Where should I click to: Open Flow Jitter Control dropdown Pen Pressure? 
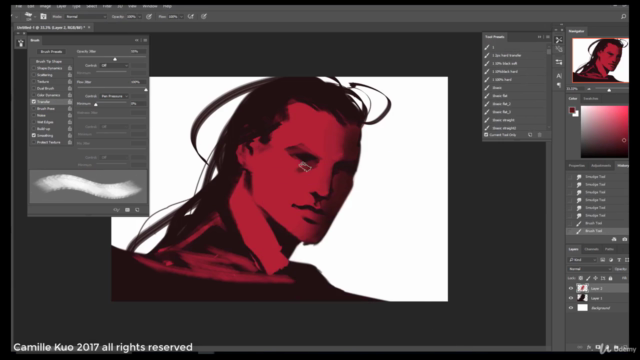pyautogui.click(x=114, y=96)
